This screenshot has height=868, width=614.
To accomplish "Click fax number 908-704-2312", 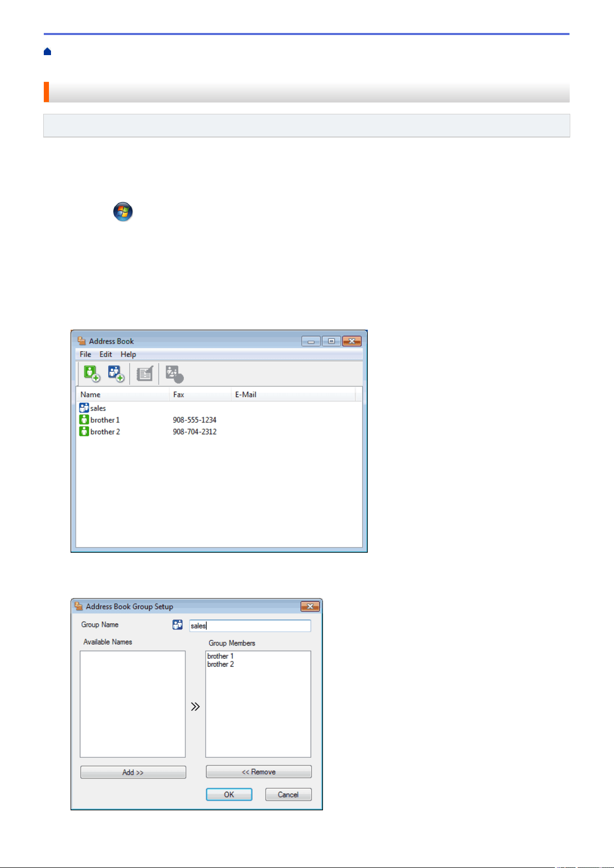I will [195, 432].
